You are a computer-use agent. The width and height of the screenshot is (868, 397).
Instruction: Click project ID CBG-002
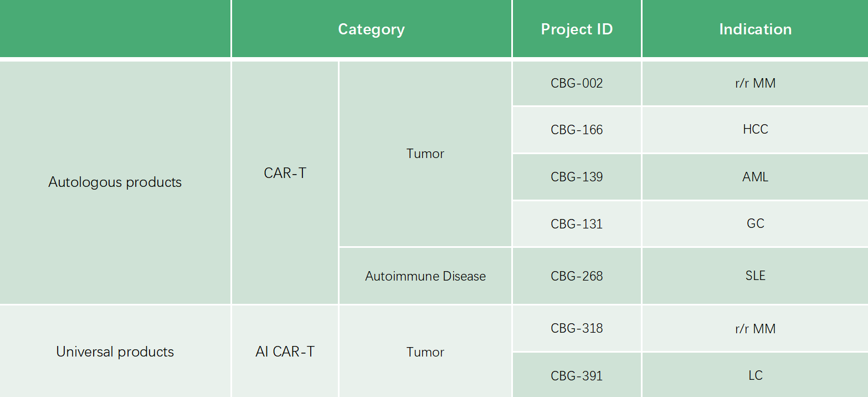click(x=577, y=83)
